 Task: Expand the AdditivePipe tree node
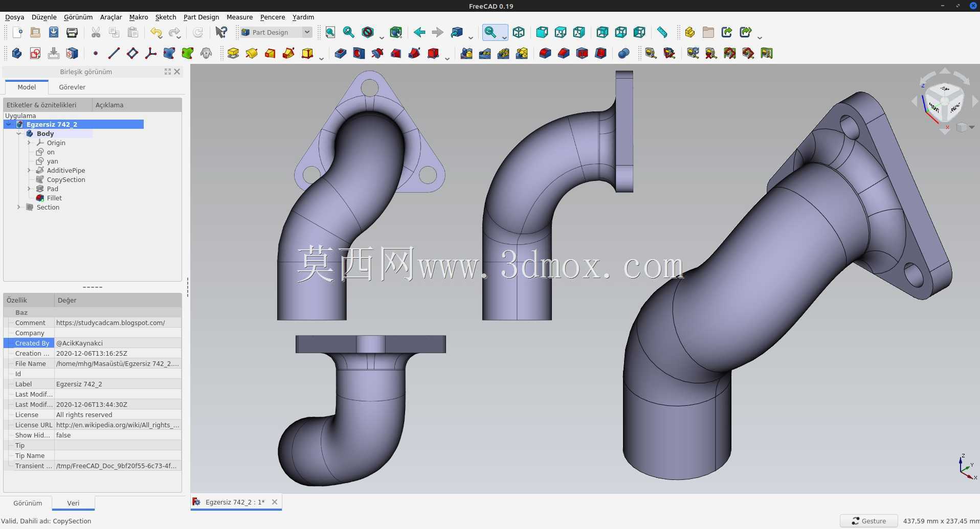29,170
